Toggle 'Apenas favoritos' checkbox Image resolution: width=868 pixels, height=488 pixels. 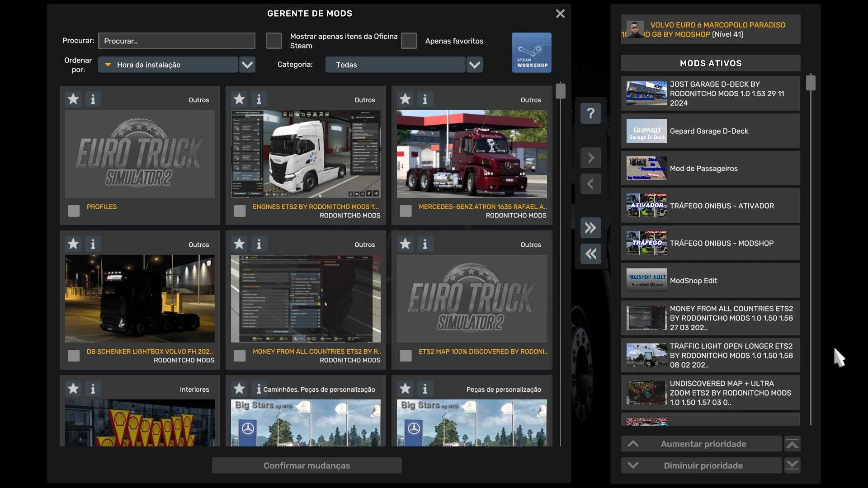[x=409, y=41]
